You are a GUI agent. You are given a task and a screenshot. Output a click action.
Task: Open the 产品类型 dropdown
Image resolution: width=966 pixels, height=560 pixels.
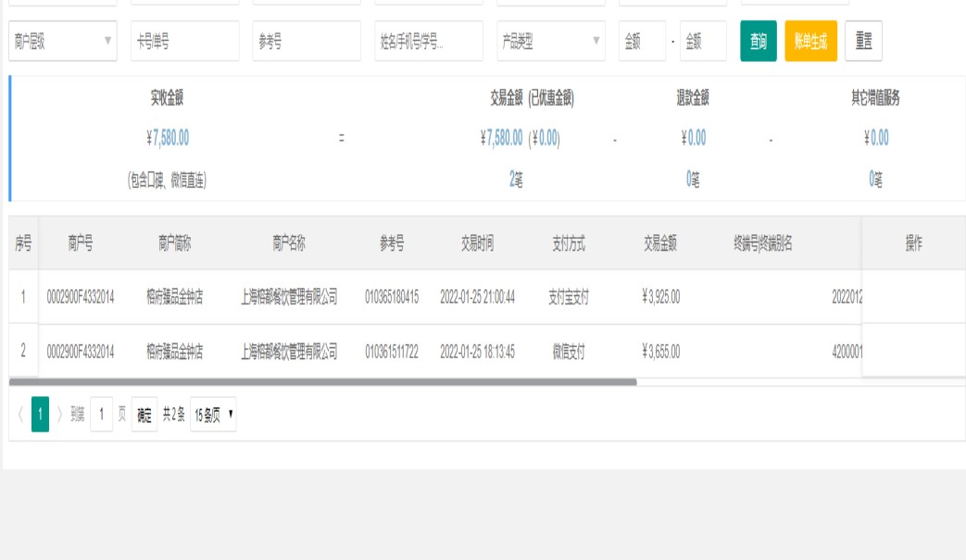coord(550,42)
